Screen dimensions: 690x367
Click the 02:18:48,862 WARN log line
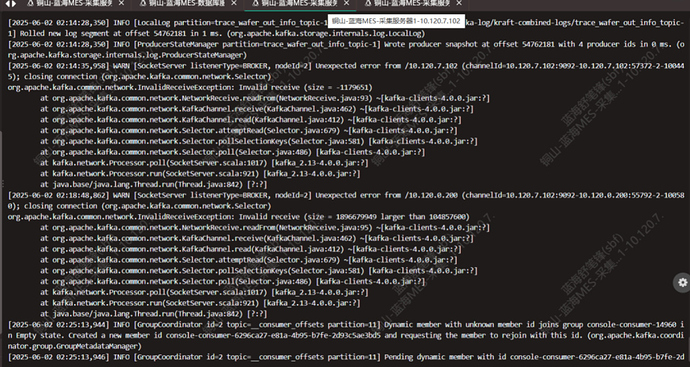tap(346, 200)
